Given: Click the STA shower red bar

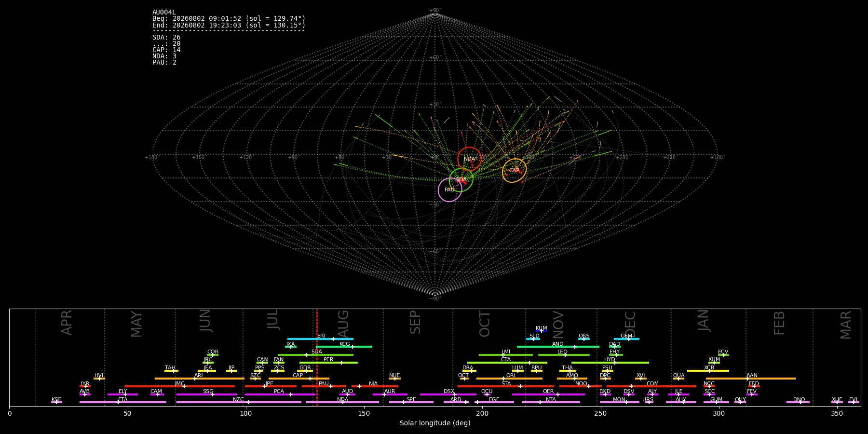Looking at the screenshot, I should tap(506, 386).
